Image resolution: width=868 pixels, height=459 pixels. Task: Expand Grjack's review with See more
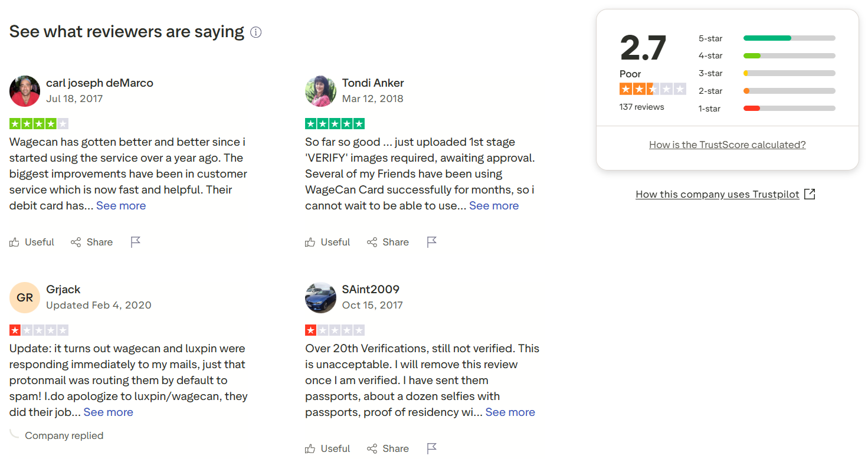108,412
